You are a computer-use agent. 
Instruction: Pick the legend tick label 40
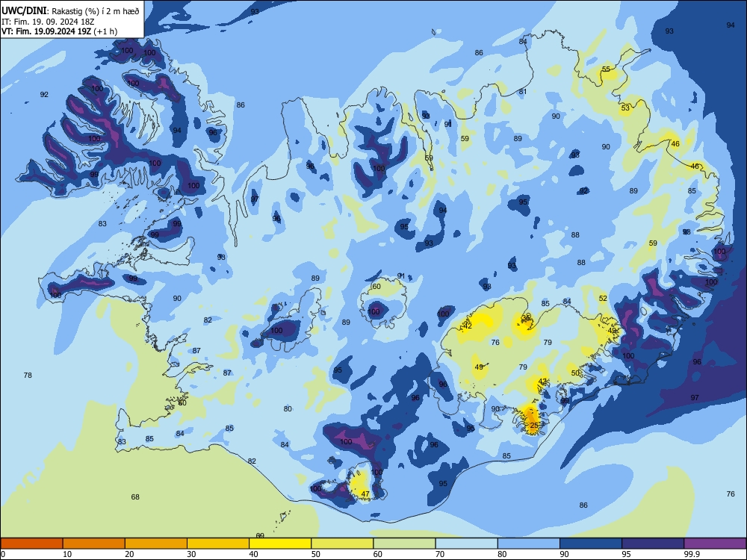tap(253, 554)
